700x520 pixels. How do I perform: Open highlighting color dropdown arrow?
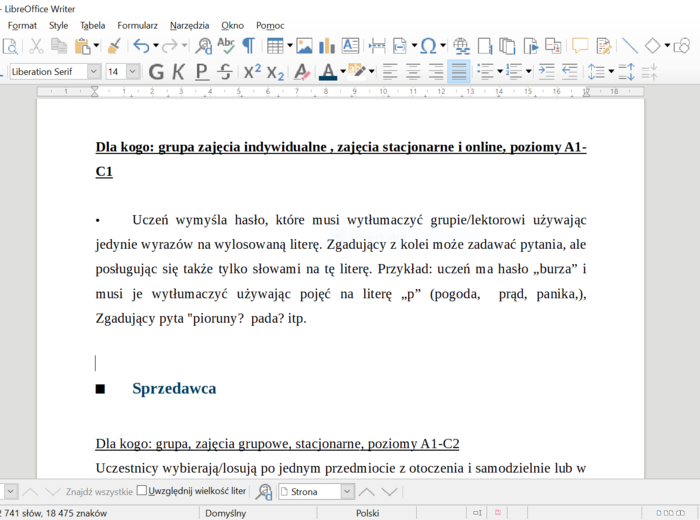pos(371,71)
